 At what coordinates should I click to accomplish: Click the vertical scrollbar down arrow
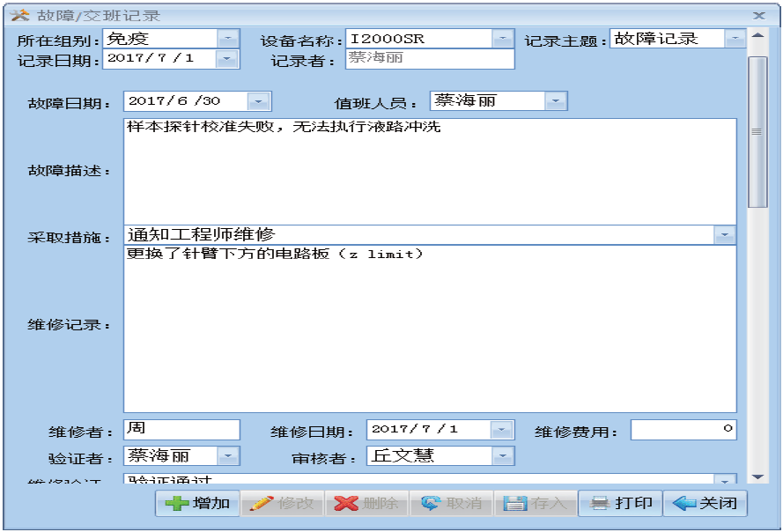click(x=757, y=477)
